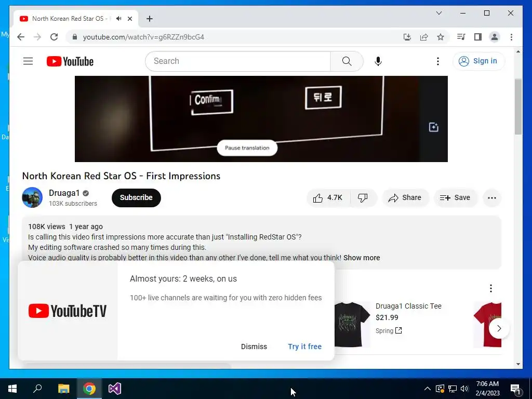Open Druaga1 channel avatar

click(x=32, y=197)
